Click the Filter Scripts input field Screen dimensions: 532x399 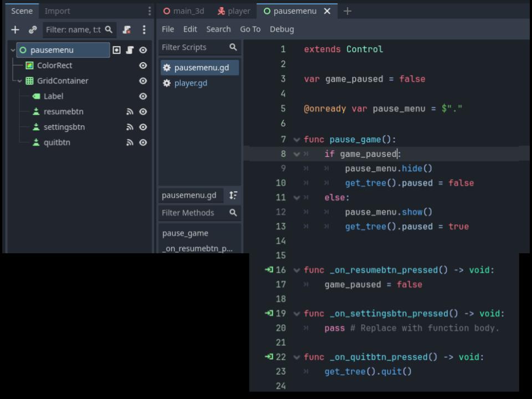[x=194, y=48]
